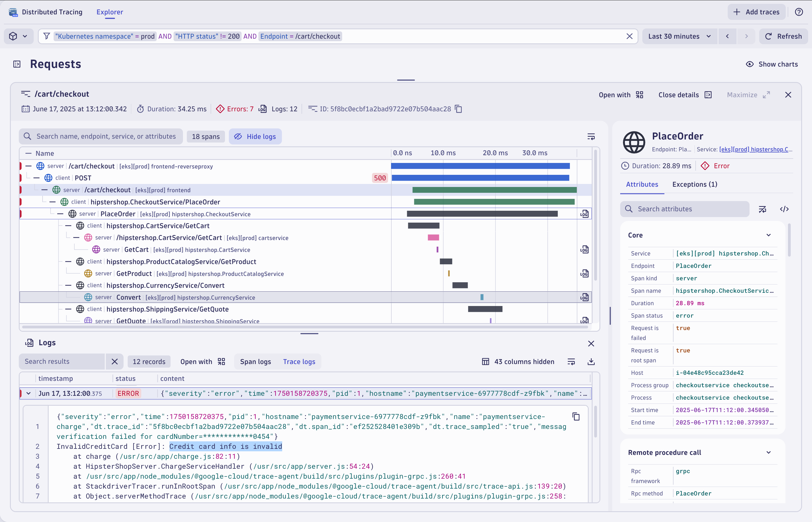Viewport: 812px width, 522px height.
Task: Show charts for the Requests view
Action: [x=772, y=64]
